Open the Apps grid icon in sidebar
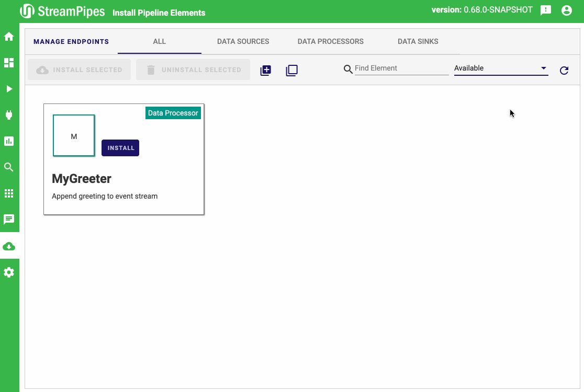Viewport: 584px width, 392px height. [x=9, y=193]
